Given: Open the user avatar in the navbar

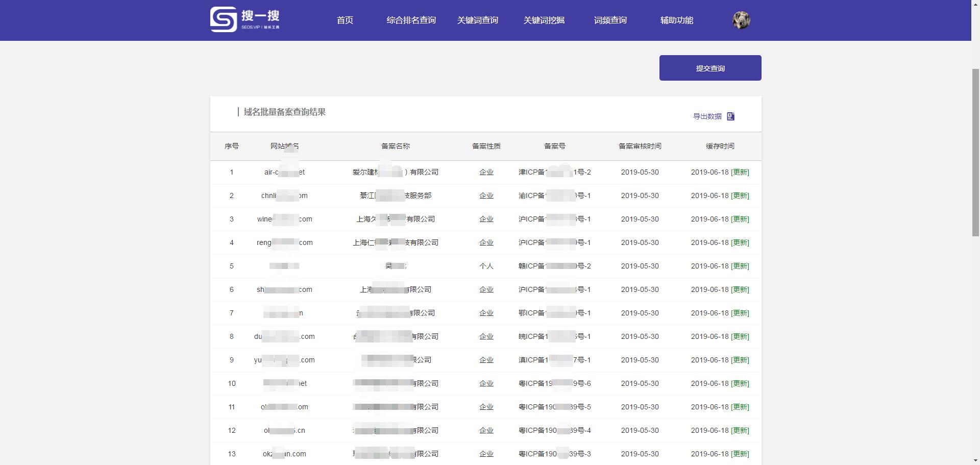Looking at the screenshot, I should (741, 20).
